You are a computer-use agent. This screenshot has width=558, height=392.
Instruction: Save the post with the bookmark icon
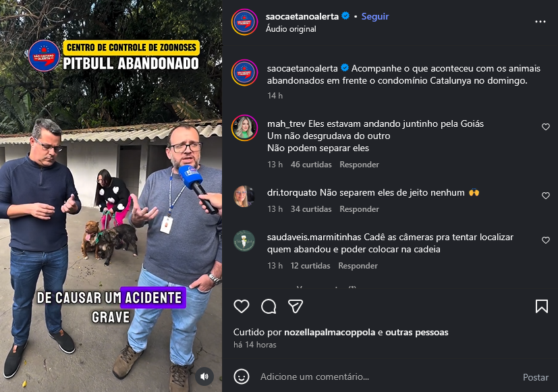542,306
